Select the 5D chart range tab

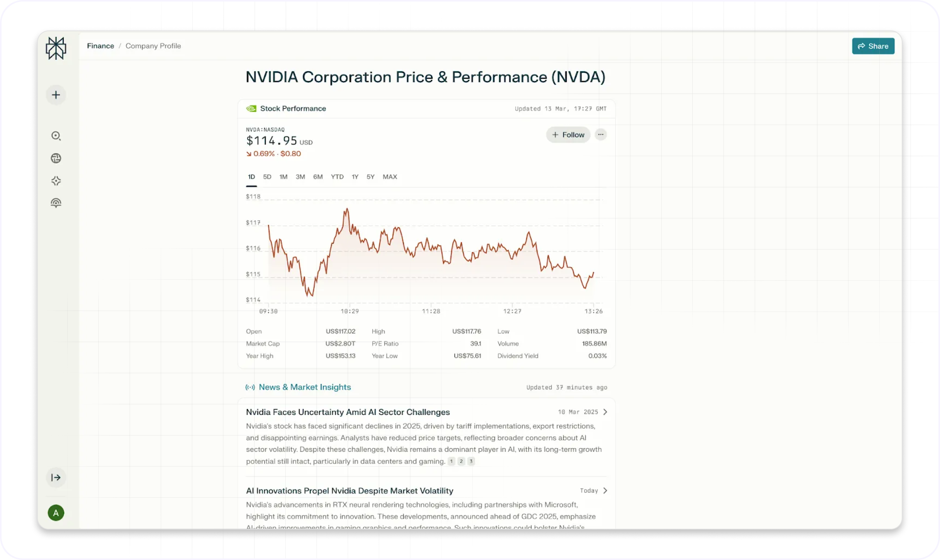point(267,177)
